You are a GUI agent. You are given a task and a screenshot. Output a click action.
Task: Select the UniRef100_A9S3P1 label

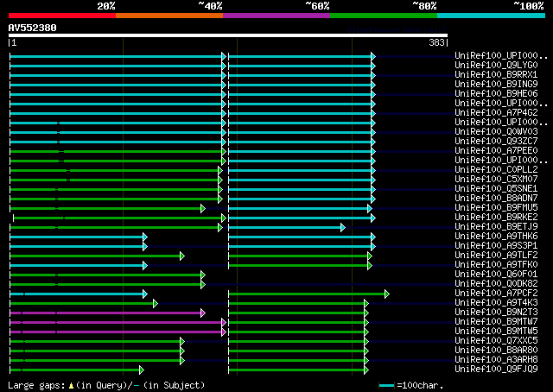496,246
